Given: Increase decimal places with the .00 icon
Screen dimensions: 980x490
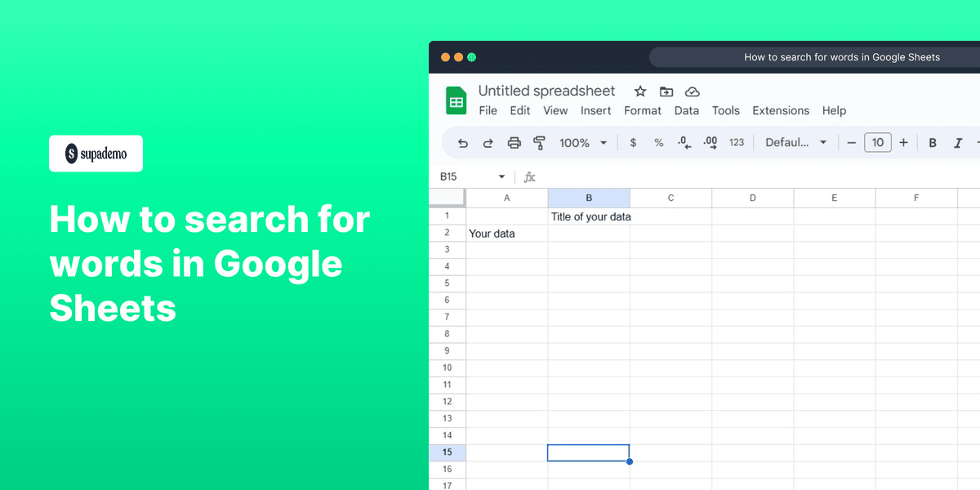Looking at the screenshot, I should [710, 142].
